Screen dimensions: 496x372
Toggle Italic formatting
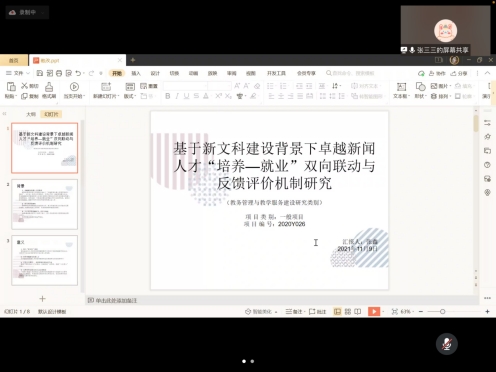(x=177, y=96)
